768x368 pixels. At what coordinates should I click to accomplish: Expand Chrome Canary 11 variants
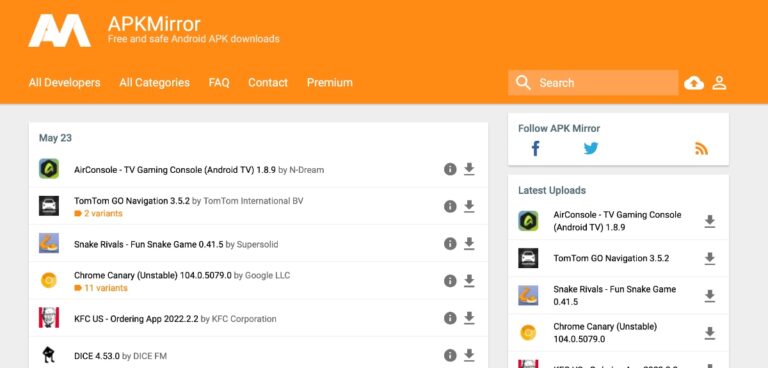tap(101, 288)
